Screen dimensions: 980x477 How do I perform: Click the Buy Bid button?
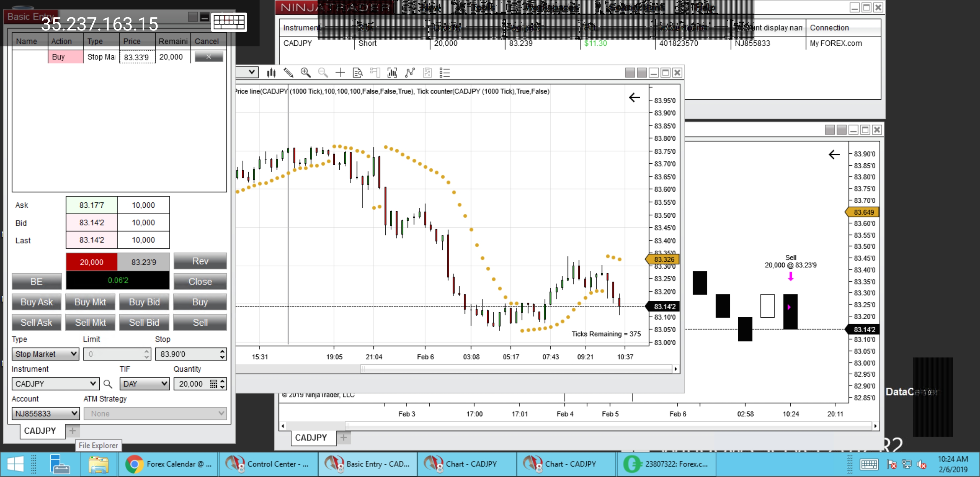click(144, 302)
